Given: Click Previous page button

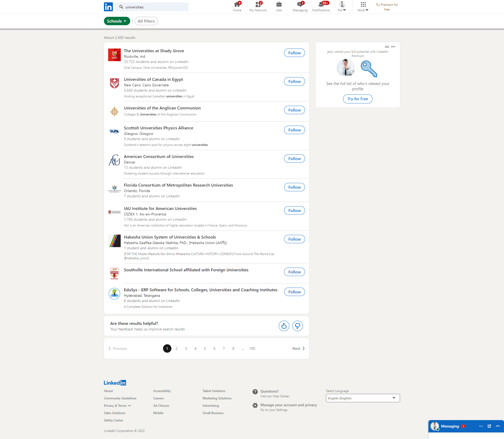Looking at the screenshot, I should pos(118,348).
